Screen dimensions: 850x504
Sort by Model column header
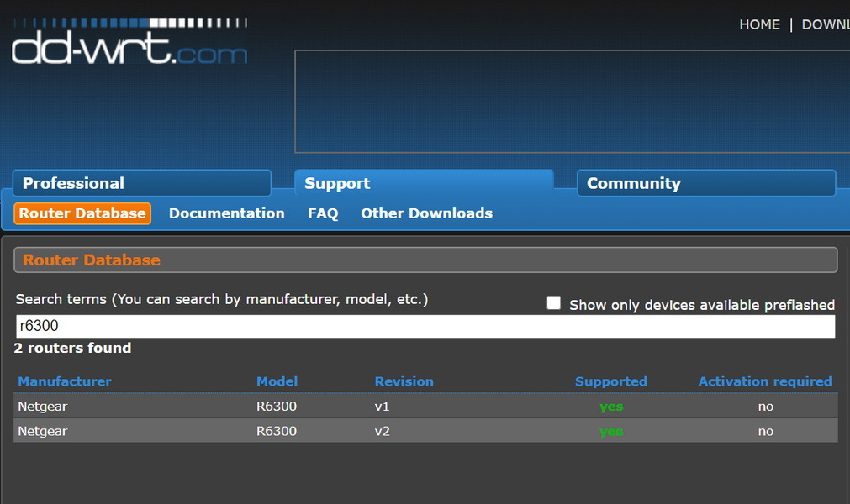point(277,381)
